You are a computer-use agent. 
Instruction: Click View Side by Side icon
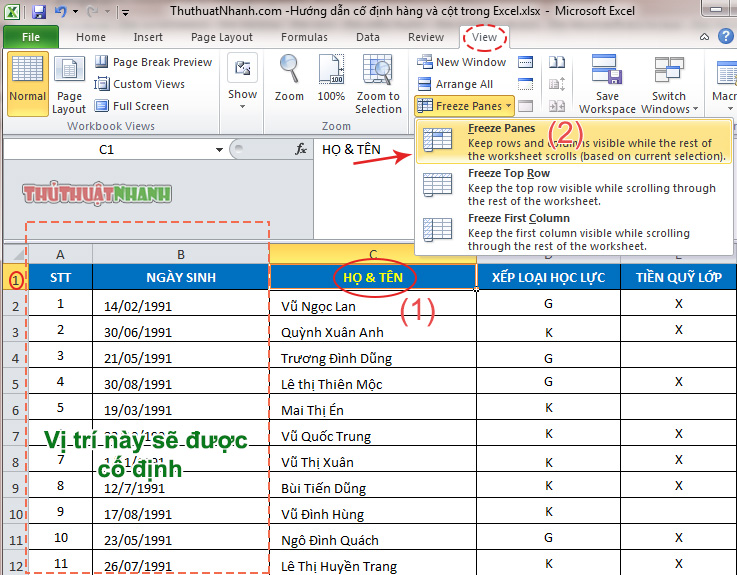[557, 62]
